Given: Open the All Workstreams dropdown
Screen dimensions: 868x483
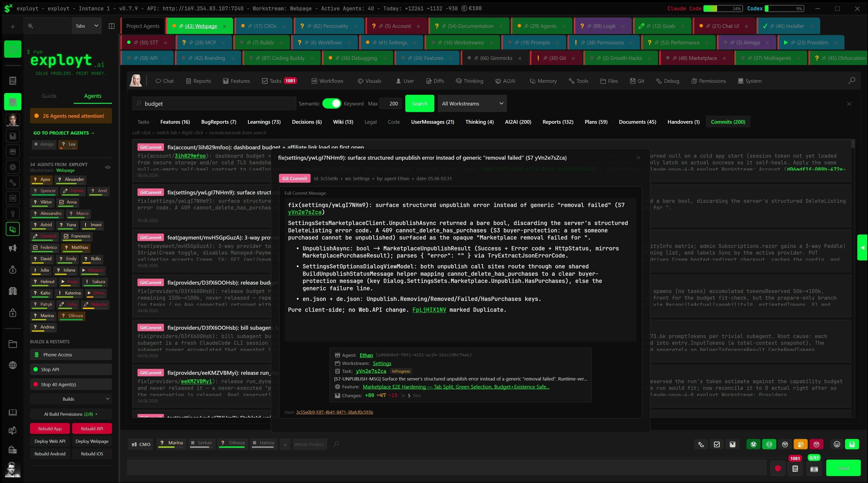Looking at the screenshot, I should 472,103.
